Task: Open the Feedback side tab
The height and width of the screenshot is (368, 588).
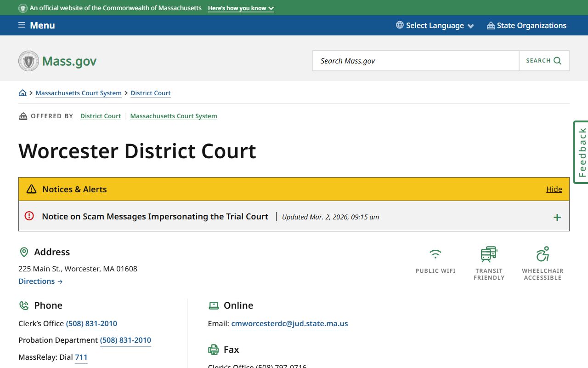Action: 582,152
